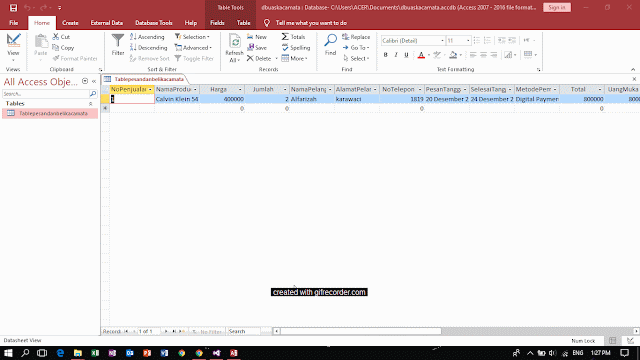Run the Spelling check
The height and width of the screenshot is (360, 640).
(x=296, y=48)
